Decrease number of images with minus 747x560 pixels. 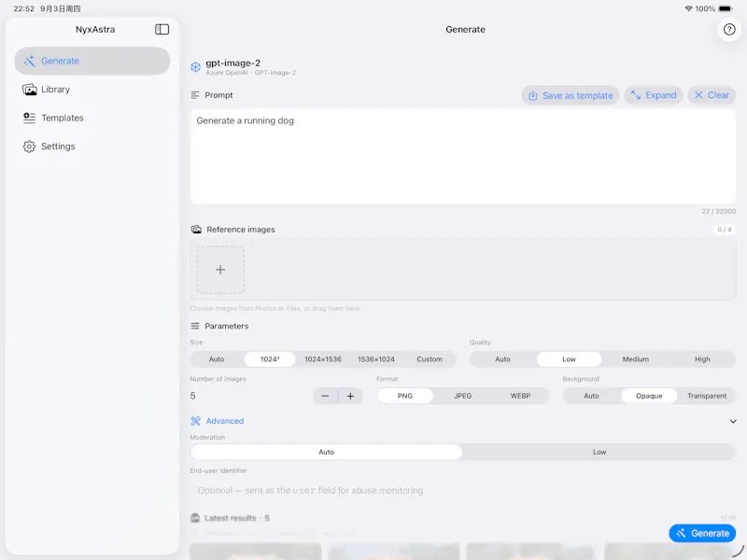pos(325,396)
